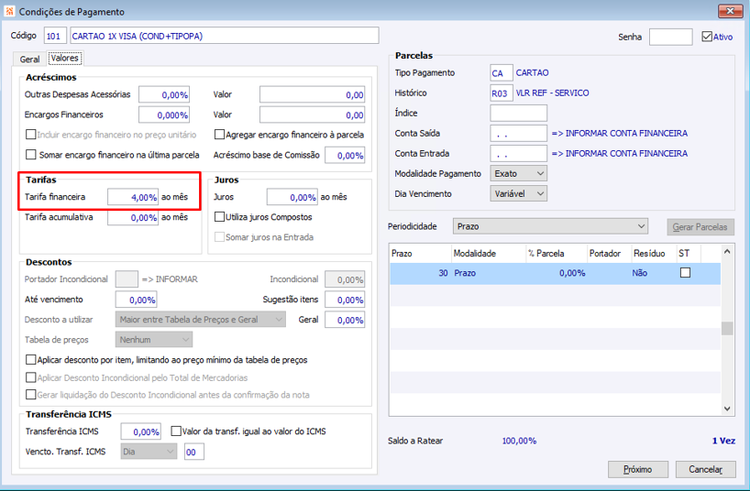Check Utiliza juros Compostos option
Image resolution: width=750 pixels, height=491 pixels.
(219, 217)
